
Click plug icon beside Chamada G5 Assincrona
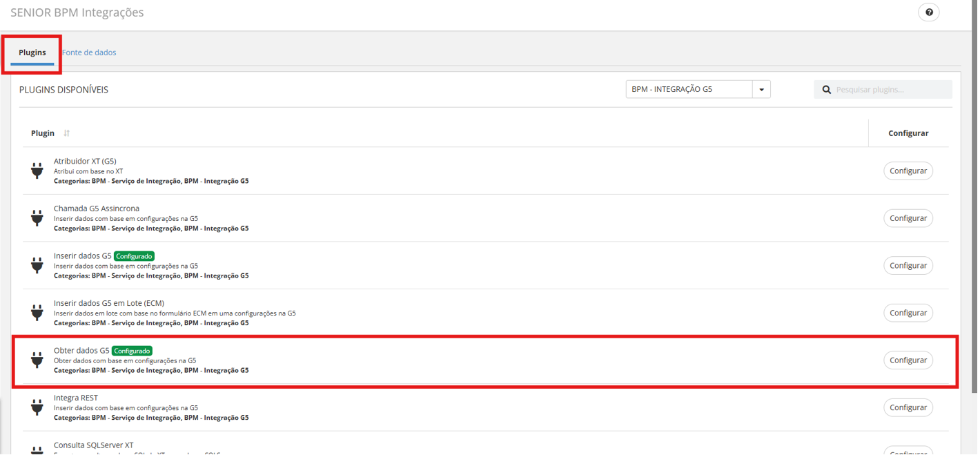tap(37, 218)
